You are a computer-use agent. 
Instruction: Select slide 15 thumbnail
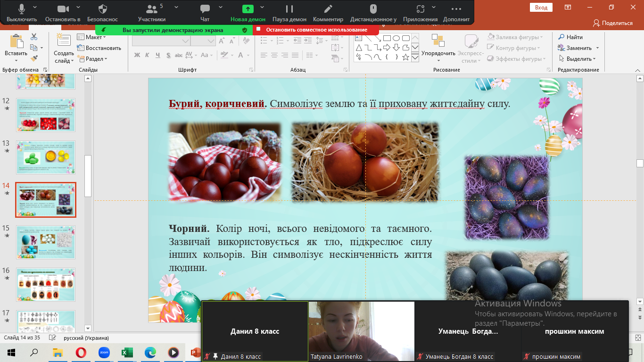(46, 242)
